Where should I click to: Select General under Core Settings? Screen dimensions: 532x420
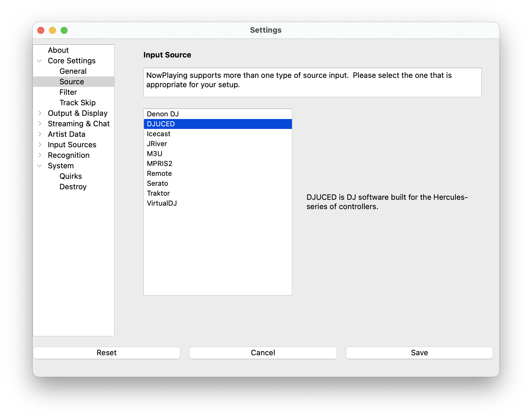click(x=73, y=71)
